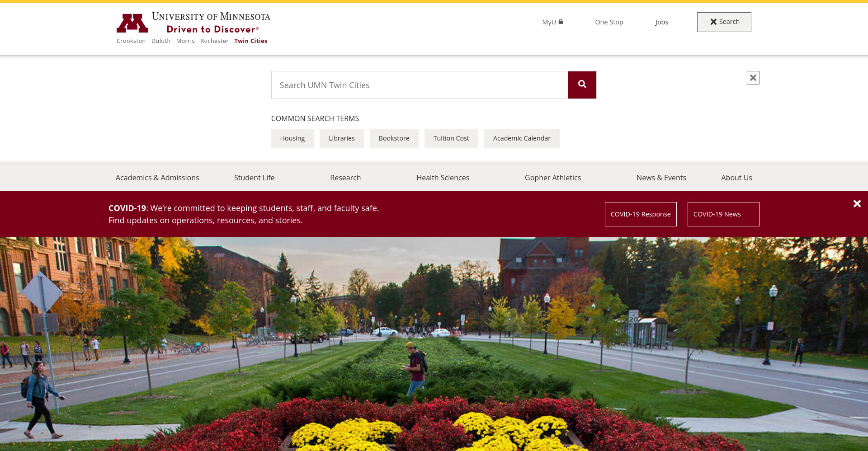
Task: Select the Housing common search term
Action: (292, 138)
